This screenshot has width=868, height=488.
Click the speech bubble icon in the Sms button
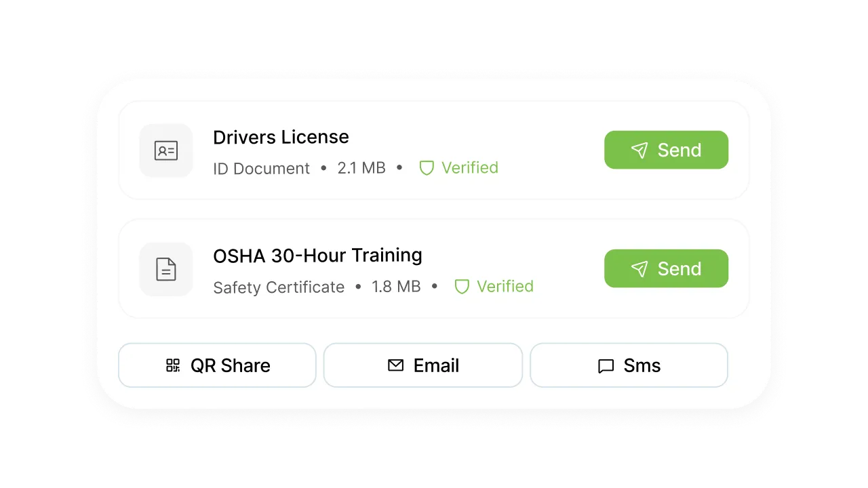(x=605, y=365)
